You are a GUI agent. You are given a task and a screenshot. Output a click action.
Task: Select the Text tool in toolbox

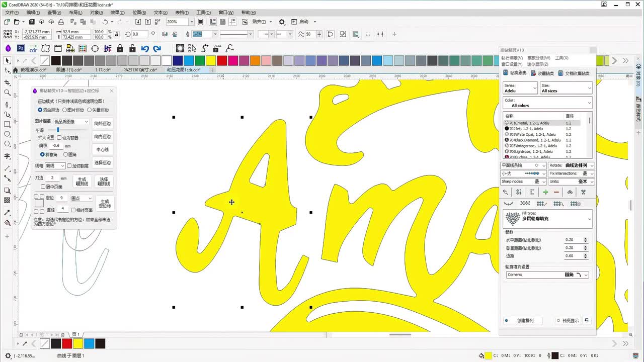(x=7, y=156)
